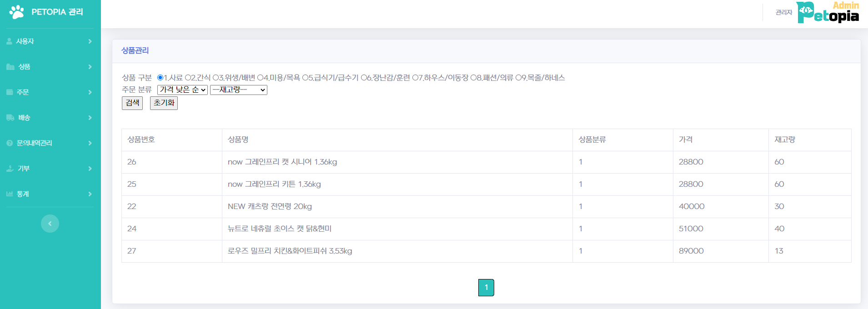Collapse the sidebar with round arrow button
The width and height of the screenshot is (868, 309).
pyautogui.click(x=50, y=224)
